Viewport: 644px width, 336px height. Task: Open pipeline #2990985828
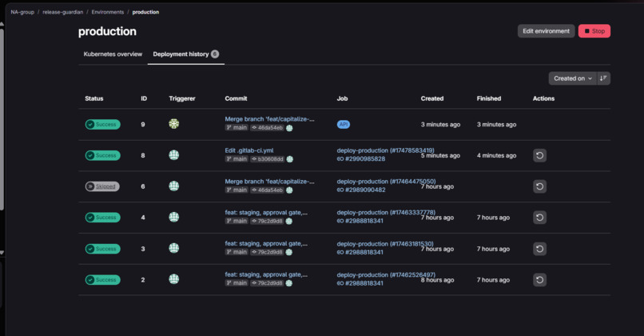coord(361,158)
